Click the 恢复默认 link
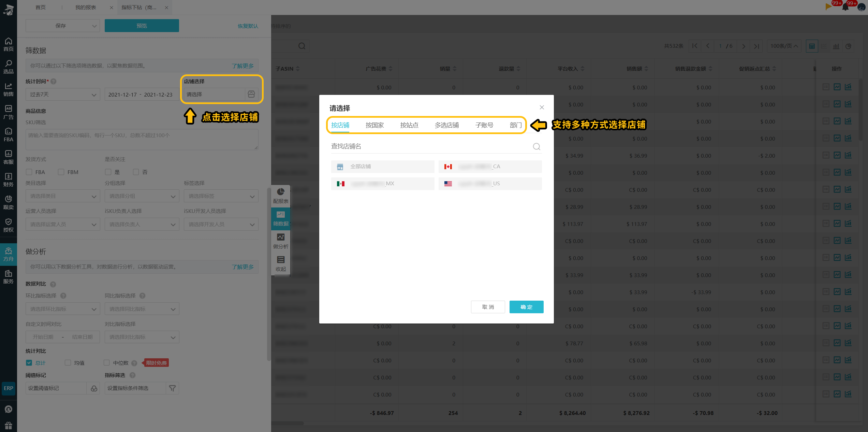The width and height of the screenshot is (868, 432). click(x=248, y=26)
